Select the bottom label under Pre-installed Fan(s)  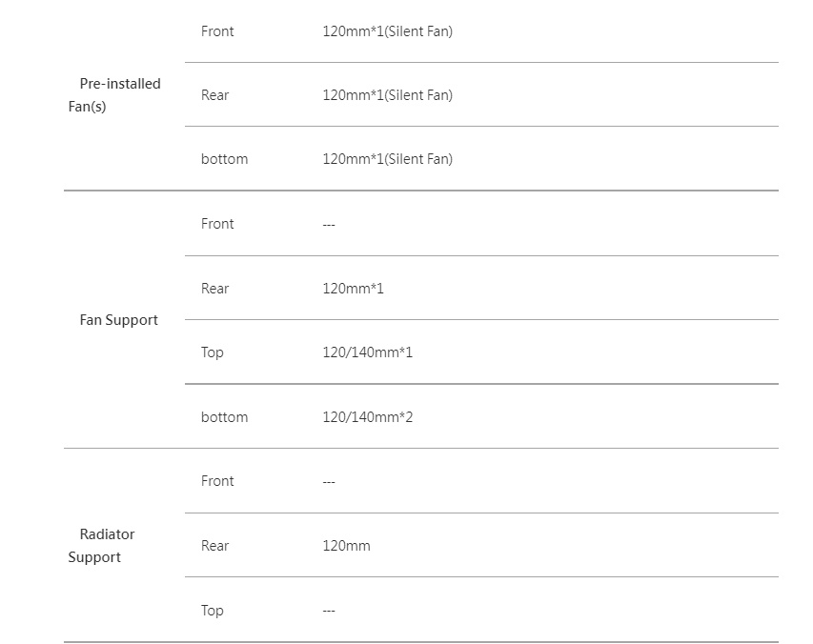(x=224, y=159)
